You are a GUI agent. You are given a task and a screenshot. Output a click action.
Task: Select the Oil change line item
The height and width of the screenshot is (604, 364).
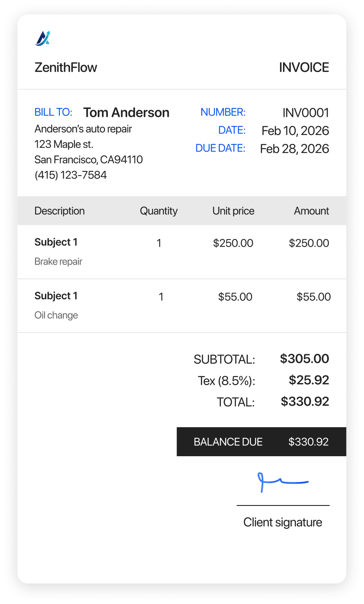coord(56,315)
